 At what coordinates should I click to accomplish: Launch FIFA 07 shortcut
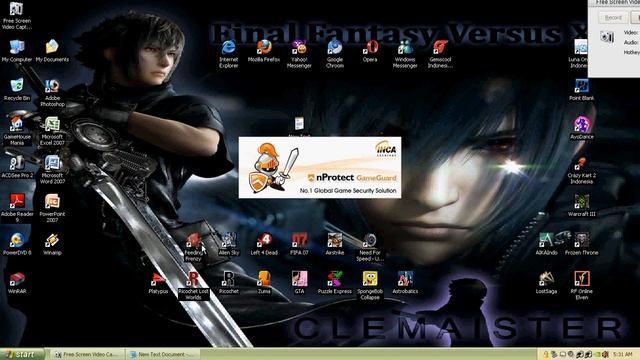pyautogui.click(x=299, y=244)
